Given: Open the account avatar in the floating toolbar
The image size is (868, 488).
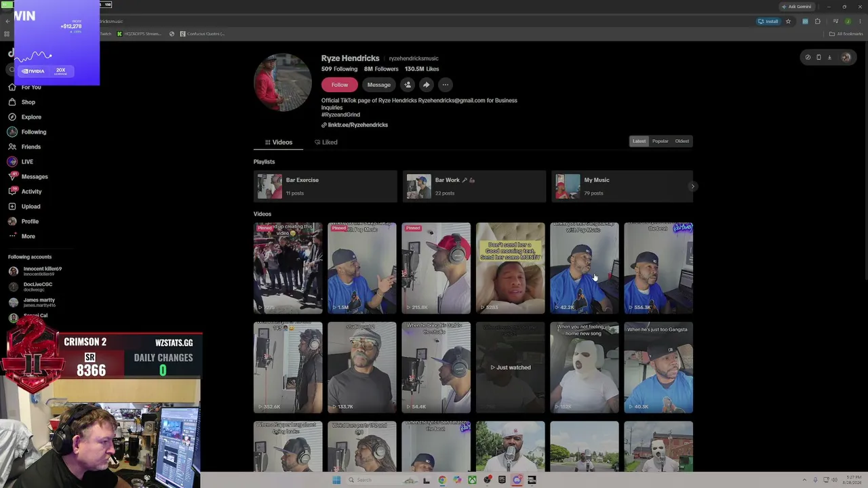Looking at the screenshot, I should tap(846, 58).
